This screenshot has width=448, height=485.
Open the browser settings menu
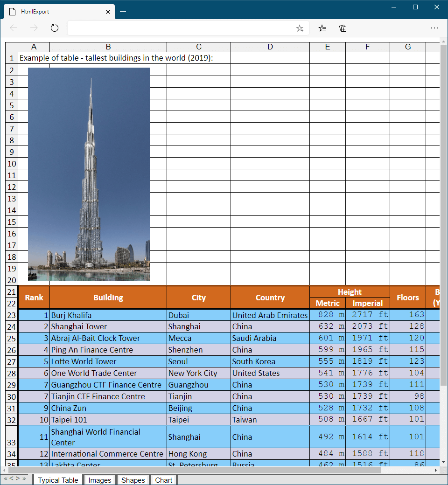click(434, 28)
